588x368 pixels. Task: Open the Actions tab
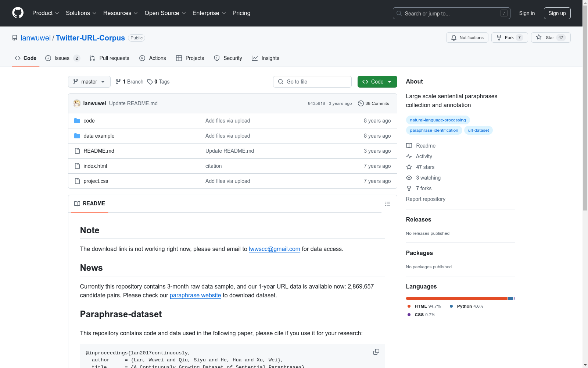click(x=153, y=58)
